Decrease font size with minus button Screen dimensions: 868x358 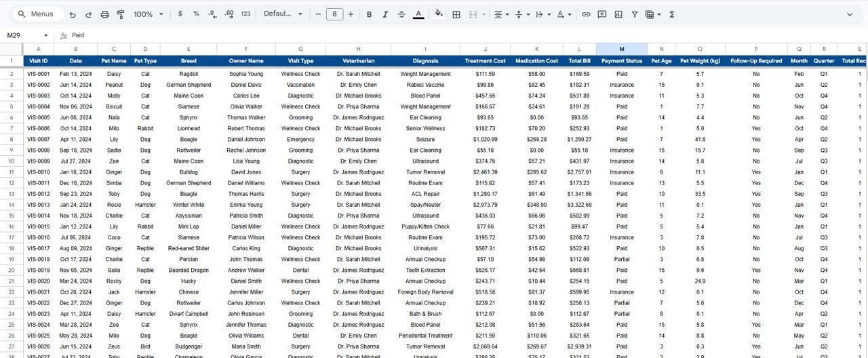[317, 14]
